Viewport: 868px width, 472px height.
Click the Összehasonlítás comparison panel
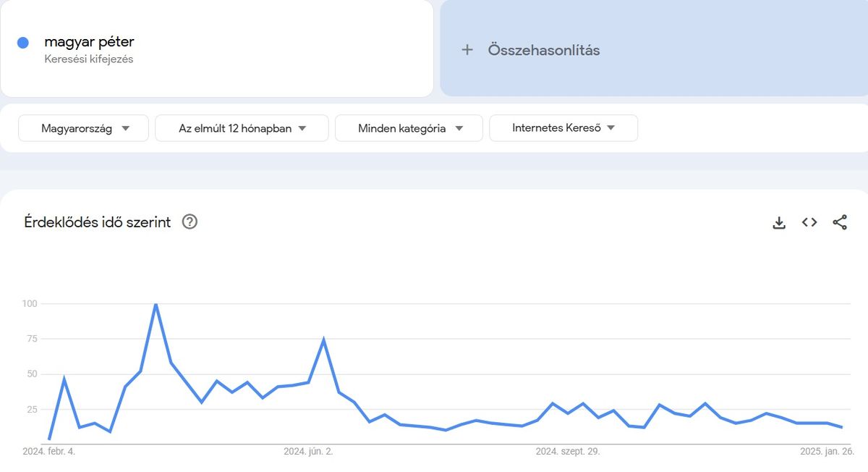(x=654, y=48)
